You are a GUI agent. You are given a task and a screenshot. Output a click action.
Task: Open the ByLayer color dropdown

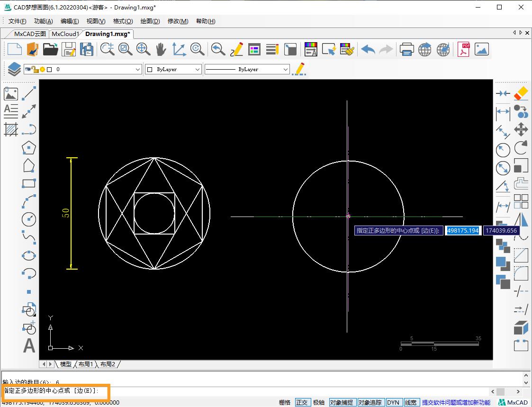(x=198, y=69)
